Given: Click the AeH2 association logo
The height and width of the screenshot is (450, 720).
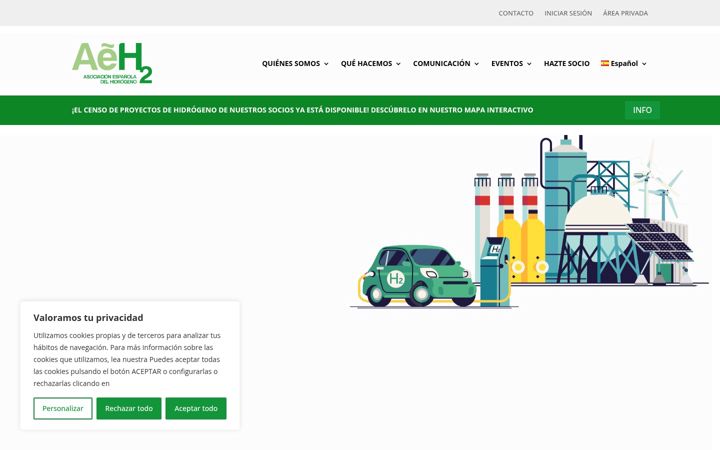Looking at the screenshot, I should point(112,63).
